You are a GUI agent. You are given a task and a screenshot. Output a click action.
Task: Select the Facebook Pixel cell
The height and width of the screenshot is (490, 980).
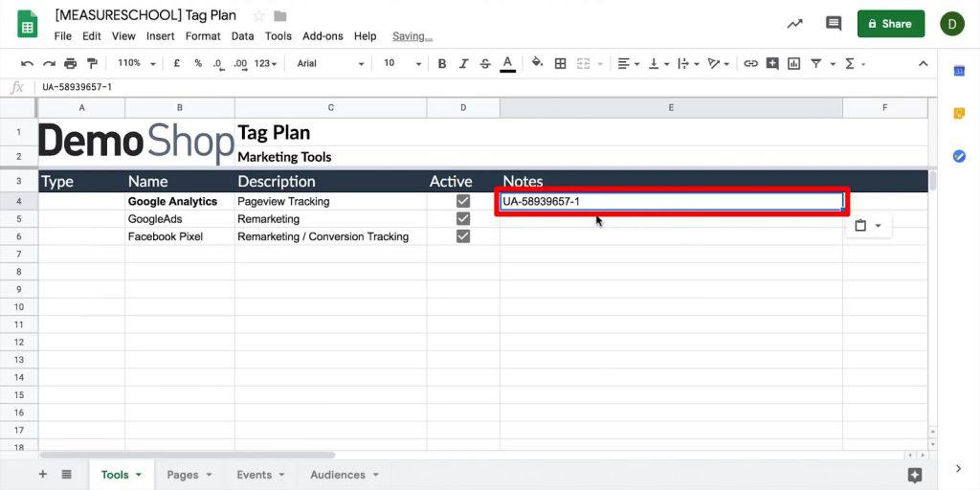click(179, 236)
